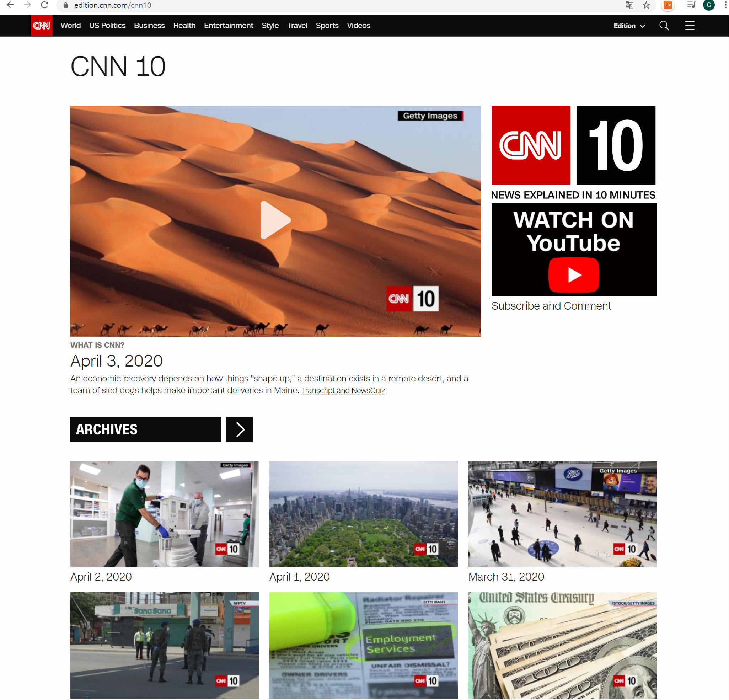
Task: Open the media control playlist icon
Action: 691,5
